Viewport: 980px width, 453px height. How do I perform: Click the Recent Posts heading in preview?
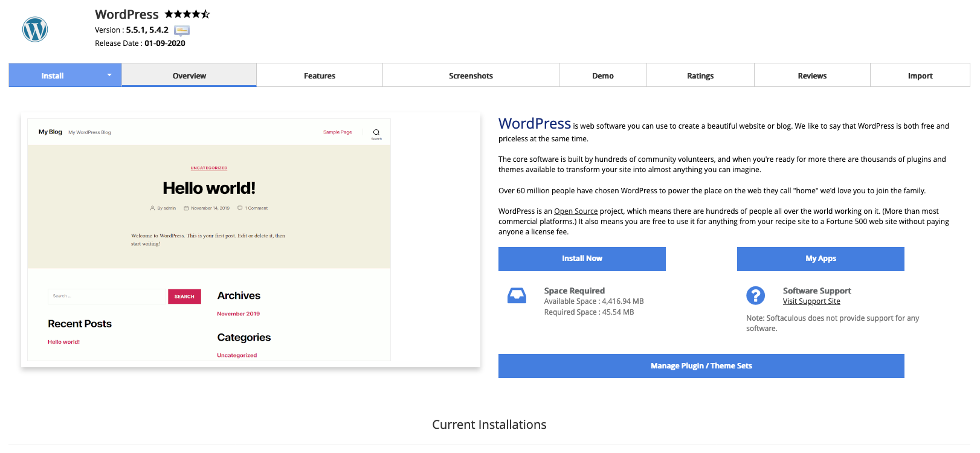80,324
